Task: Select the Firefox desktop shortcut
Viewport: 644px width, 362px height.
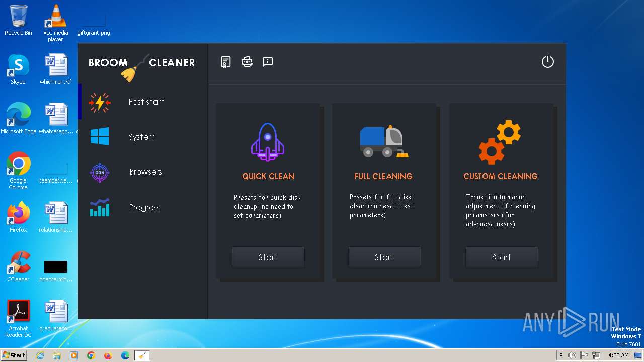Action: (x=18, y=217)
